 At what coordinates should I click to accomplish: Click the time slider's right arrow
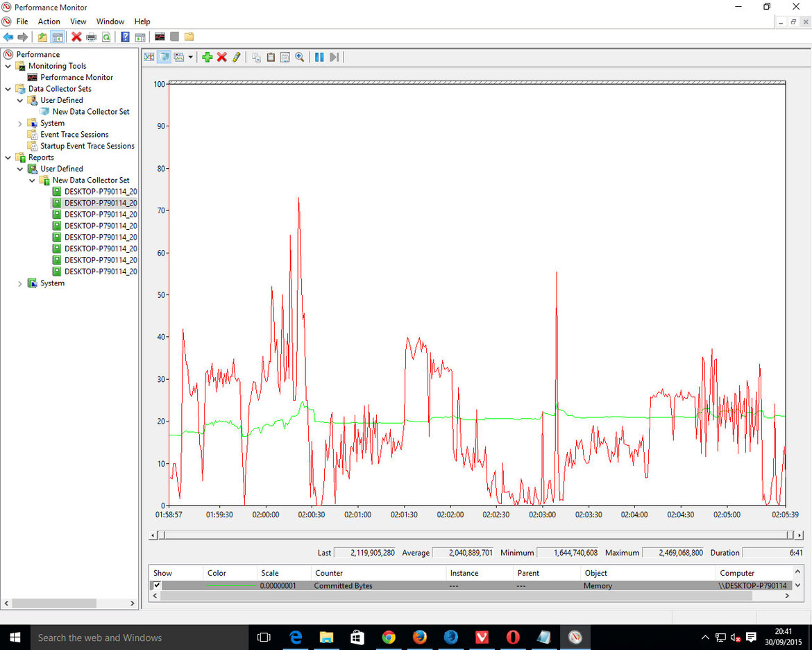[800, 535]
